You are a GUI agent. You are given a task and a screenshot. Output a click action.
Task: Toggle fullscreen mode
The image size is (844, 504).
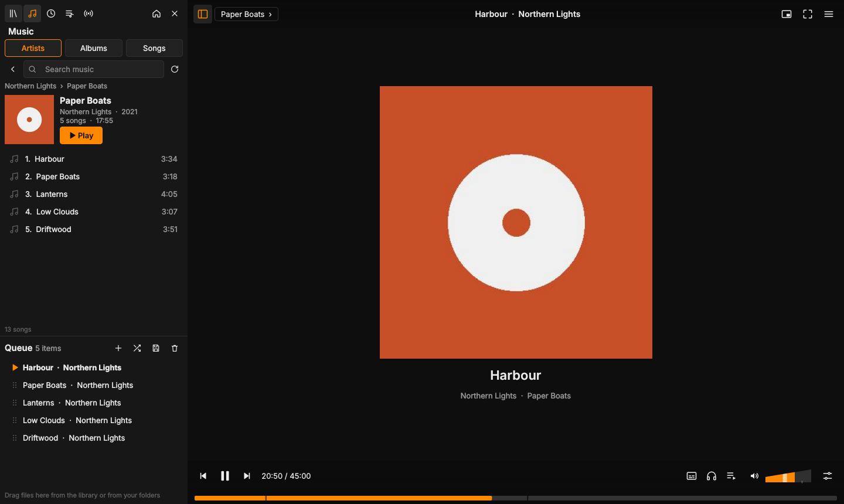(x=808, y=14)
